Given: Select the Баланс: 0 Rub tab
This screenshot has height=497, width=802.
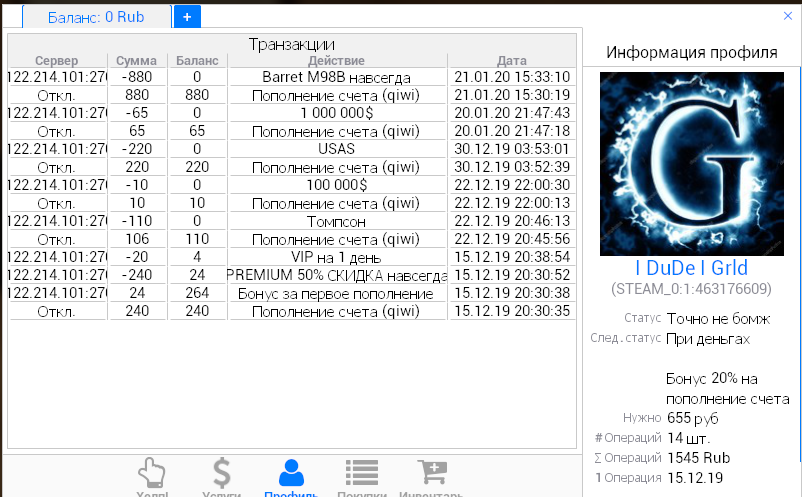Looking at the screenshot, I should point(96,17).
